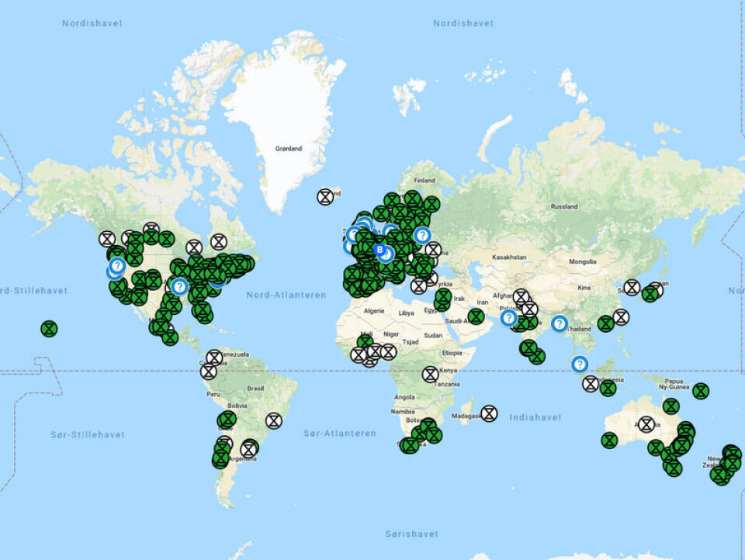Click the blue question-mark marker in eastern USA
This screenshot has height=560, width=745.
(179, 287)
